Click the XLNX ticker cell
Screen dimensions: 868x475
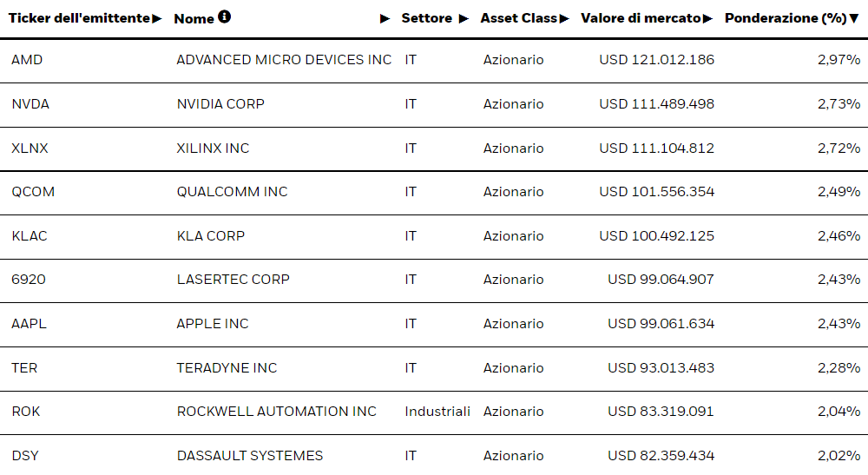pos(30,148)
